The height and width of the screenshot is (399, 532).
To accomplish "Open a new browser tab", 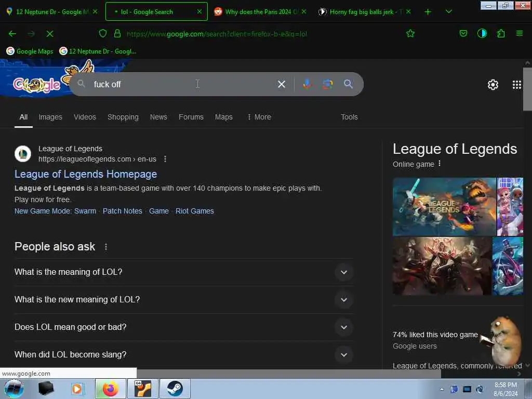I will [428, 12].
